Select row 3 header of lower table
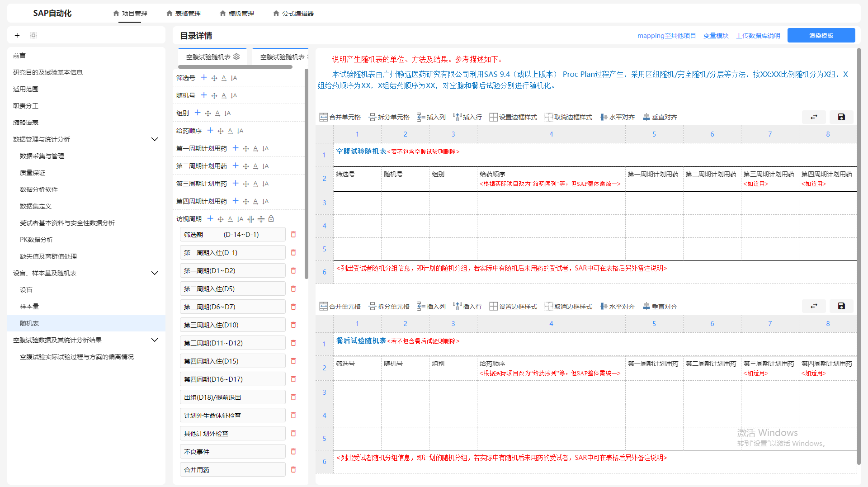The image size is (868, 487). [x=324, y=392]
